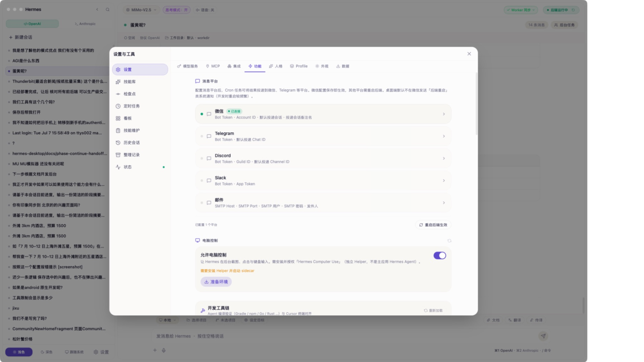The image size is (644, 362).
Task: Expand the Telegram platform row chevron
Action: 444,136
